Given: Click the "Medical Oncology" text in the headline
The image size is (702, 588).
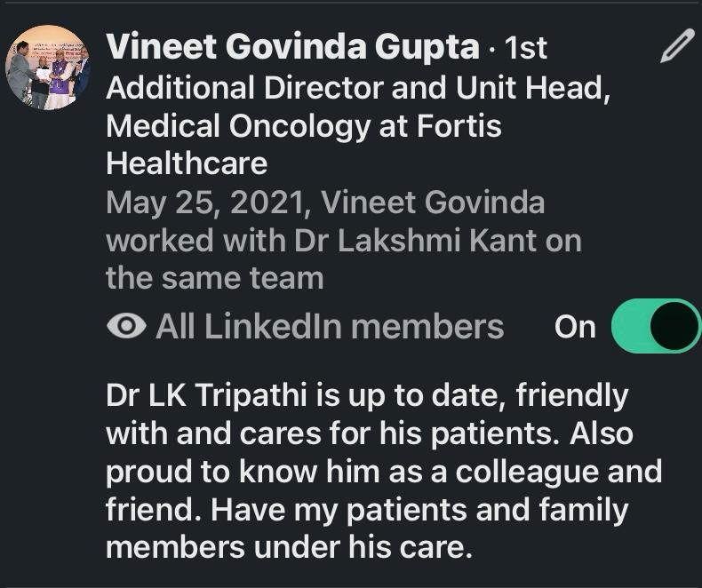Looking at the screenshot, I should (236, 126).
